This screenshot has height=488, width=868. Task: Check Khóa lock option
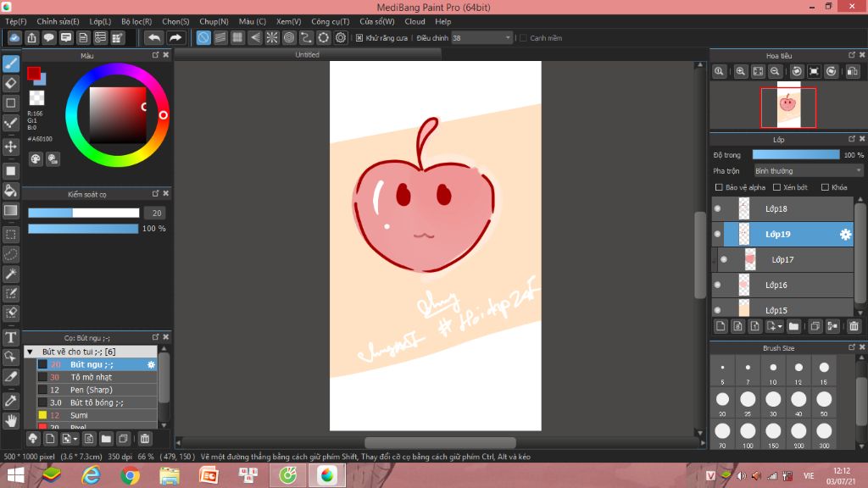tap(825, 187)
